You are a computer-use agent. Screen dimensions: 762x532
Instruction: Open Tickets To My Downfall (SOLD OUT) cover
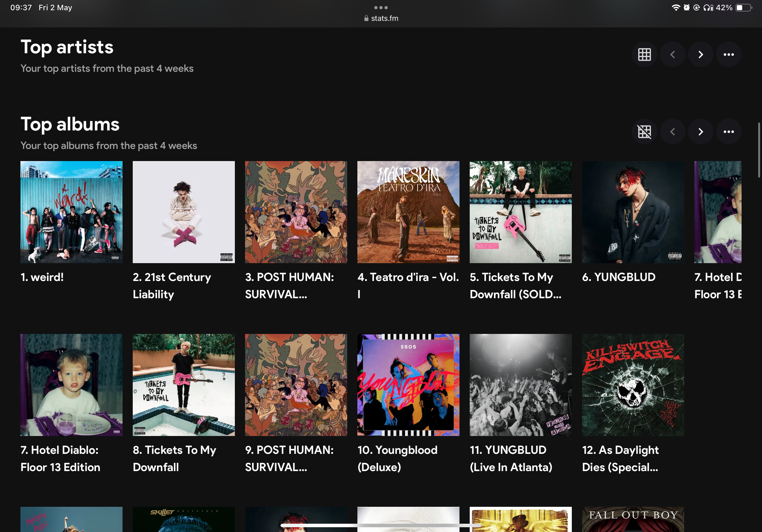(520, 212)
